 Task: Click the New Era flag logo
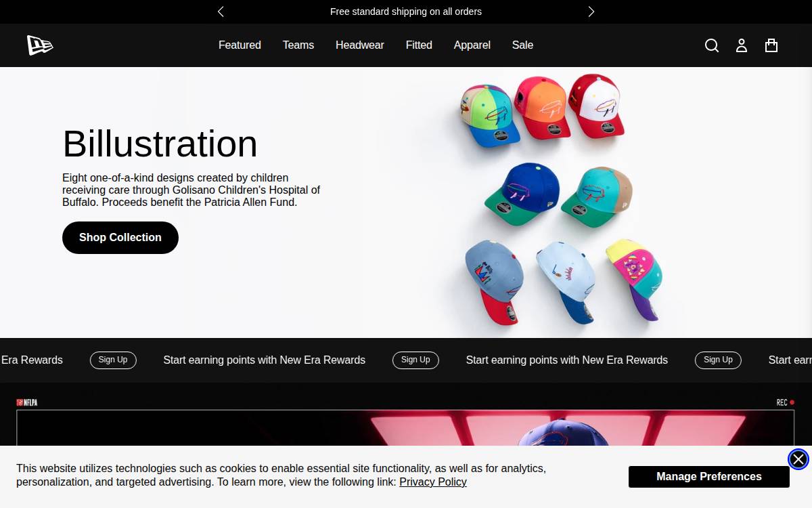[x=40, y=45]
